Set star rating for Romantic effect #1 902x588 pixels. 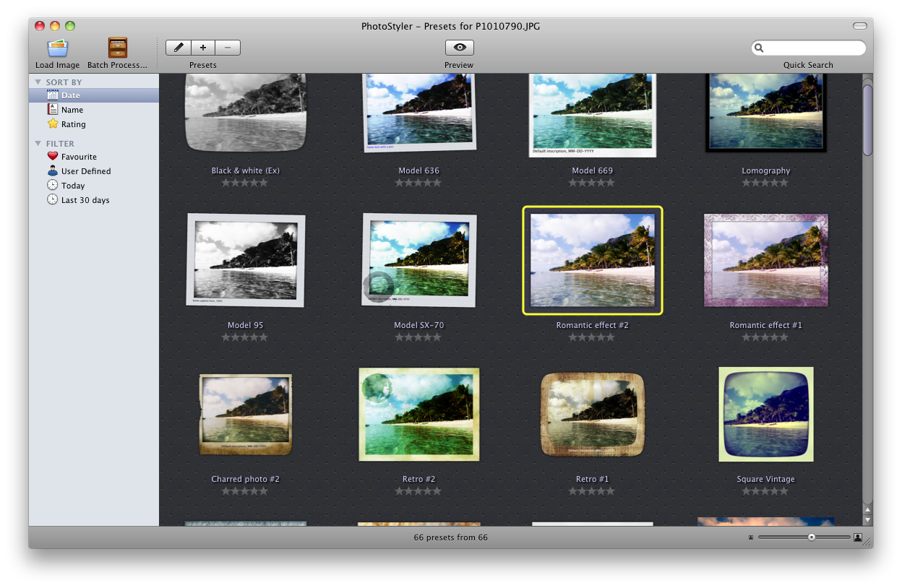(765, 337)
